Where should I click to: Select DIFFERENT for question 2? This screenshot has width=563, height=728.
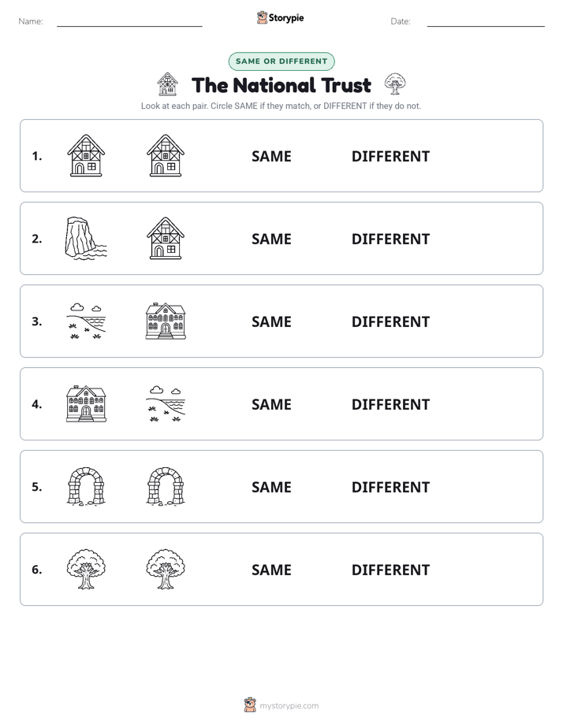click(390, 239)
